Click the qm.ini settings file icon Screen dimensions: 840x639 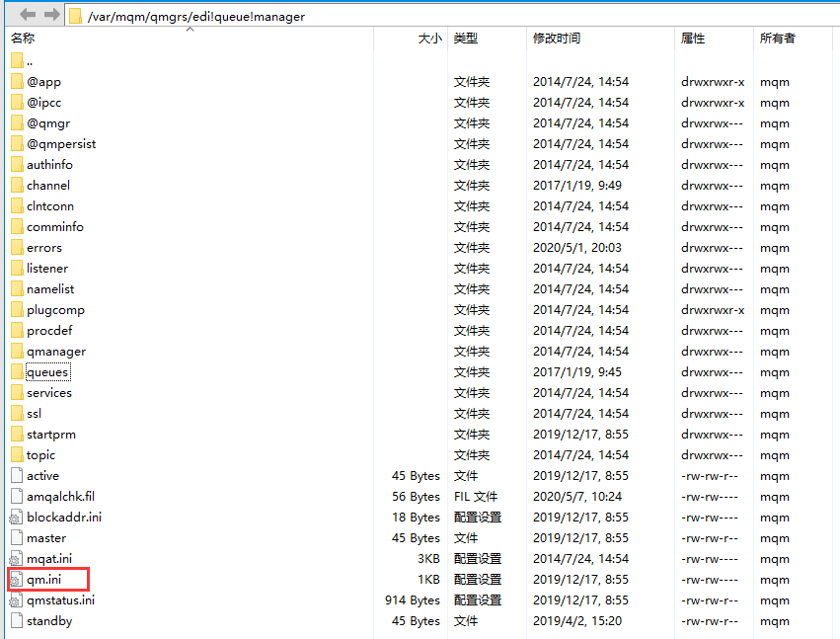pyautogui.click(x=16, y=580)
